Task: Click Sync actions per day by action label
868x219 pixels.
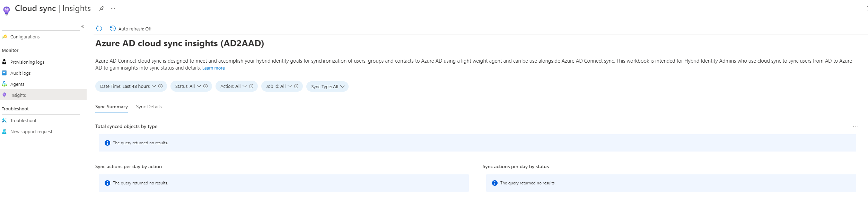Action: (x=129, y=166)
